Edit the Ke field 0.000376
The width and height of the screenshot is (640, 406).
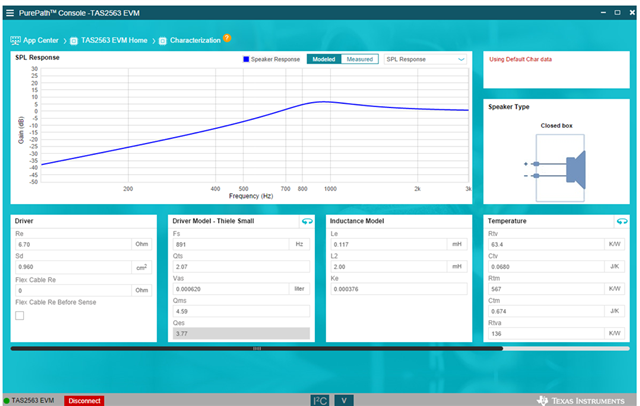399,289
